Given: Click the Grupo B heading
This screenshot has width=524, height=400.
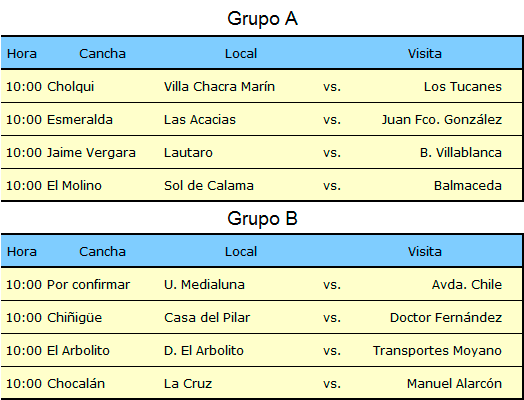Looking at the screenshot, I should tap(262, 219).
